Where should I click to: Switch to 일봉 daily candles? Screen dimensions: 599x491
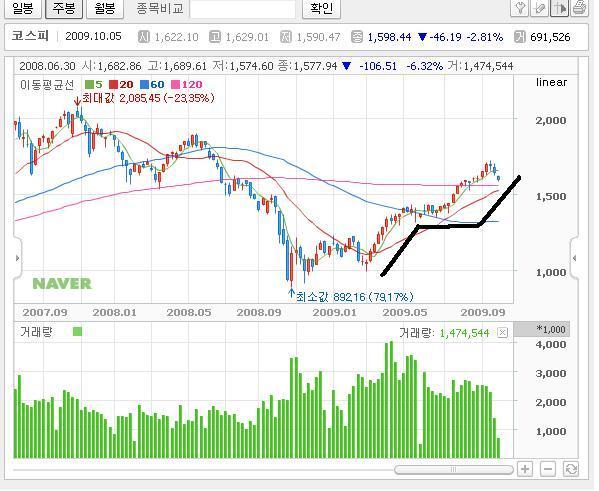point(23,8)
